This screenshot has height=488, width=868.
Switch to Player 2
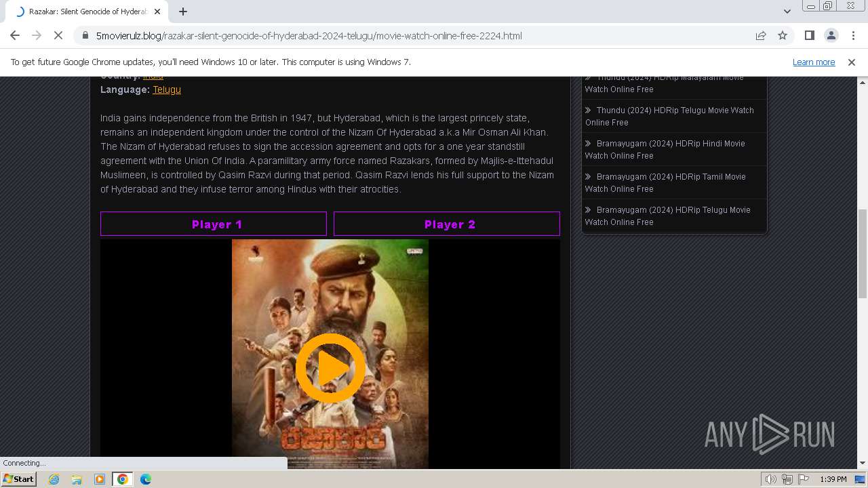pos(447,224)
